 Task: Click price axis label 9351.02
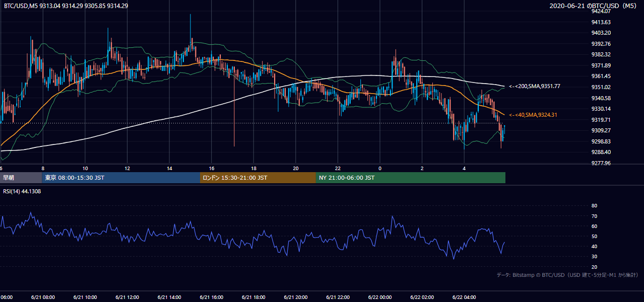[601, 87]
